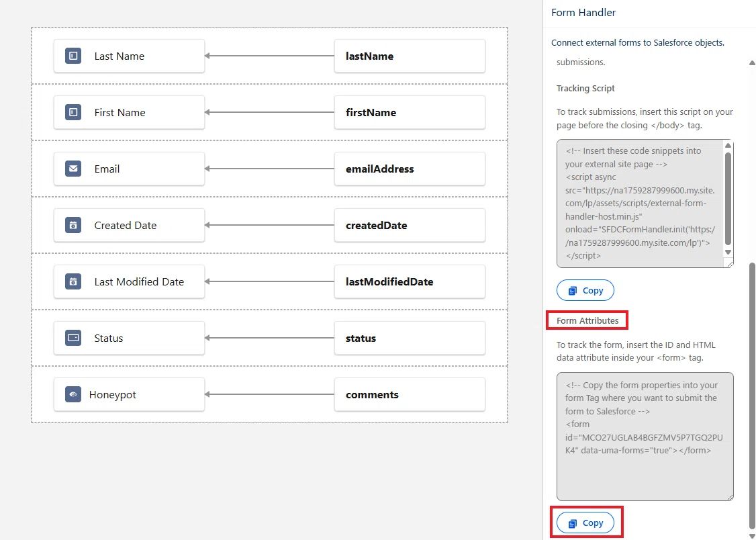756x540 pixels.
Task: Click the clipboard icon in Tracking Script Copy button
Action: click(572, 291)
